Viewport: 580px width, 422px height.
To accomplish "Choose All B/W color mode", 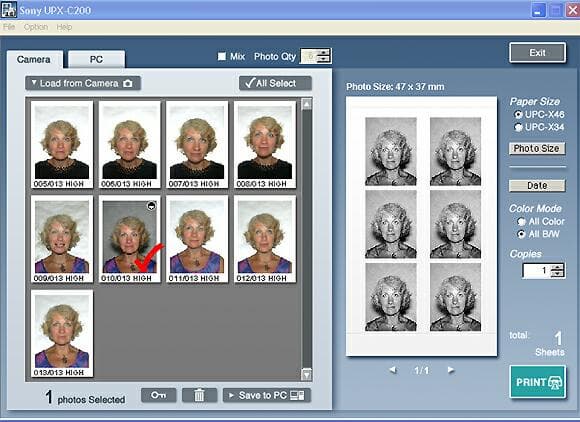I will [x=521, y=234].
